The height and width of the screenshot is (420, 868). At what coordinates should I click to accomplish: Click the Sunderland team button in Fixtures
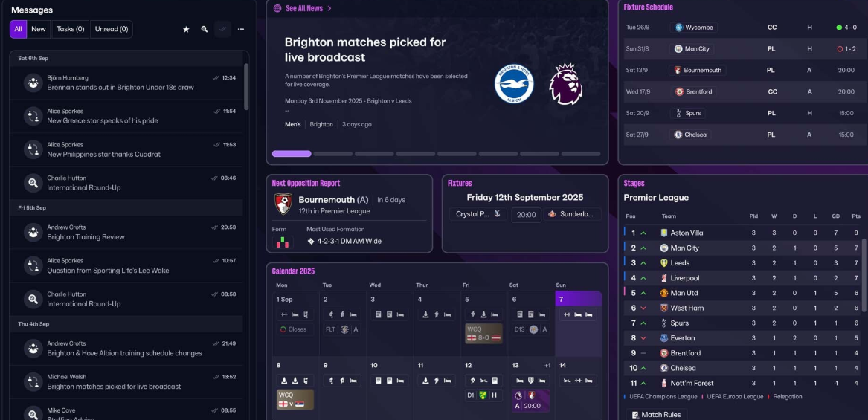coord(572,214)
